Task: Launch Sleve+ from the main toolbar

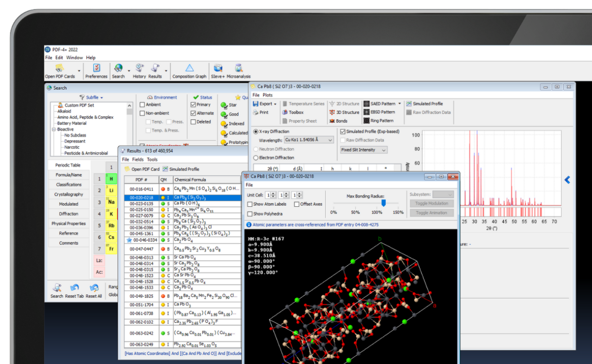Action: pos(218,71)
